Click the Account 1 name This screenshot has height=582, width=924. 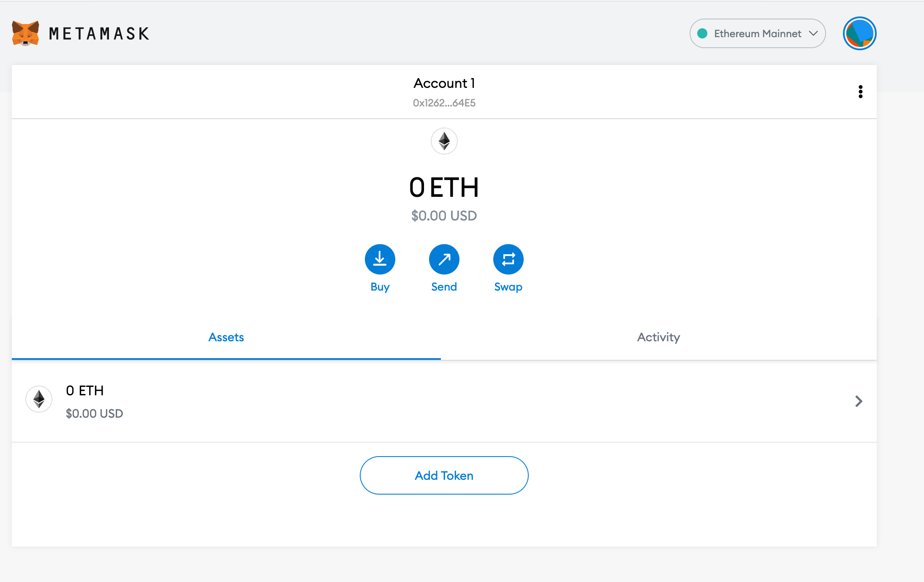pyautogui.click(x=444, y=83)
